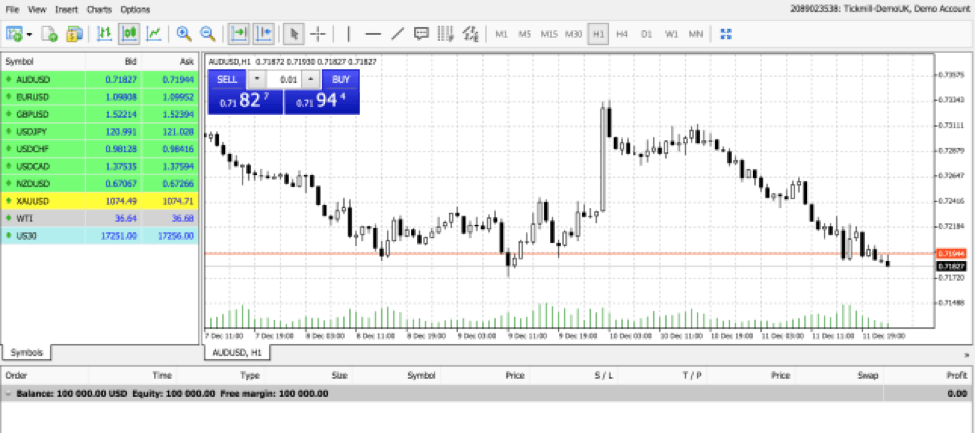Select GBPUSD in the symbols list

pos(99,114)
